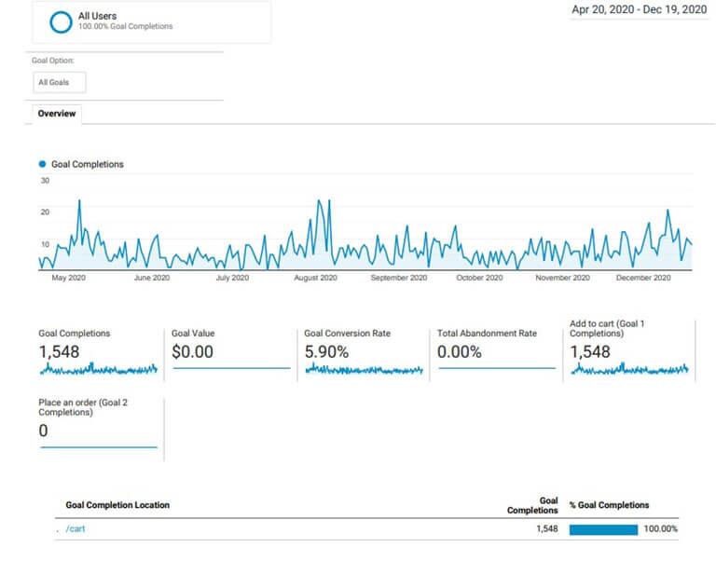Image resolution: width=716 pixels, height=588 pixels.
Task: Select the All Users segment label
Action: pyautogui.click(x=97, y=16)
